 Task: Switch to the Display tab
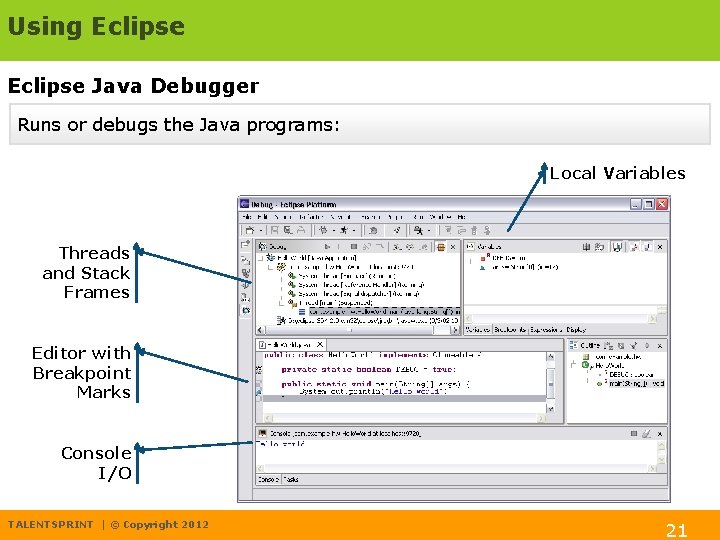click(x=576, y=330)
